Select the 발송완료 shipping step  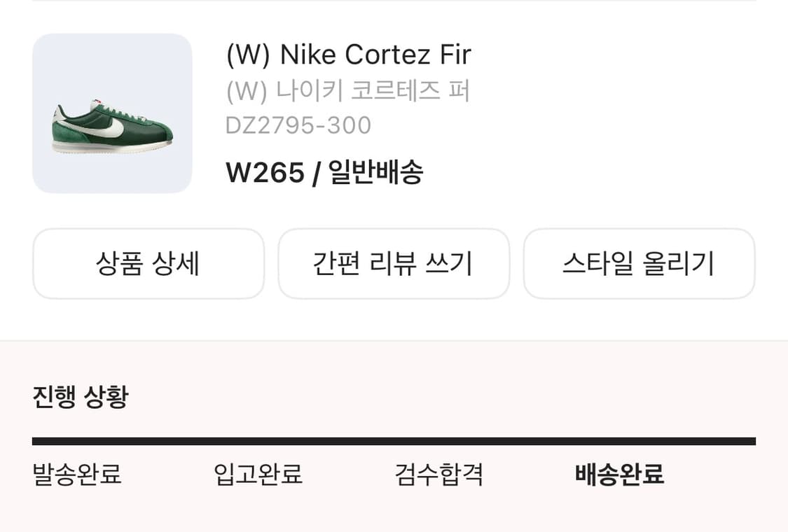point(77,475)
